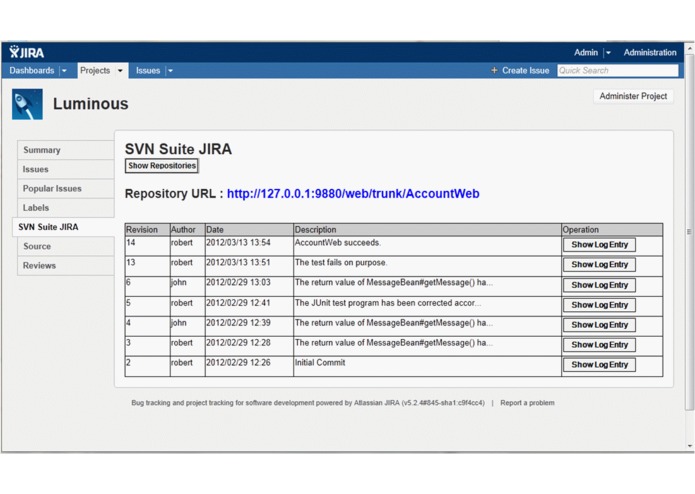Select the Popular Issues sidebar tab
Viewport: 695px width, 494px height.
tap(66, 188)
